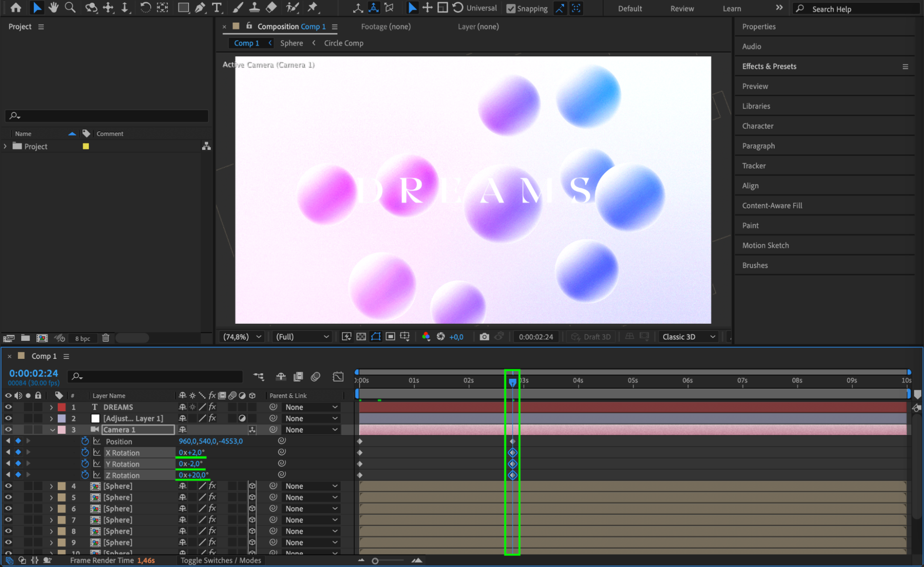Choose the Pen tool
Viewport: 924px width, 567px height.
click(200, 7)
